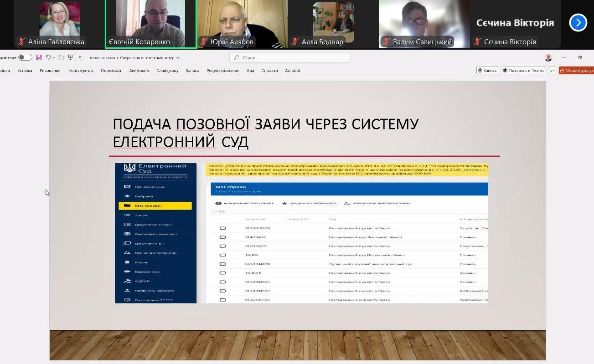Show more participants with the blue arrow button
Image resolution: width=594 pixels, height=364 pixels.
pyautogui.click(x=578, y=22)
